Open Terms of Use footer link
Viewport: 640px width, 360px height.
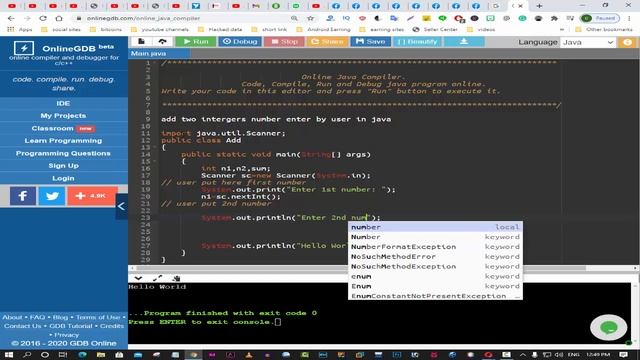[98, 317]
